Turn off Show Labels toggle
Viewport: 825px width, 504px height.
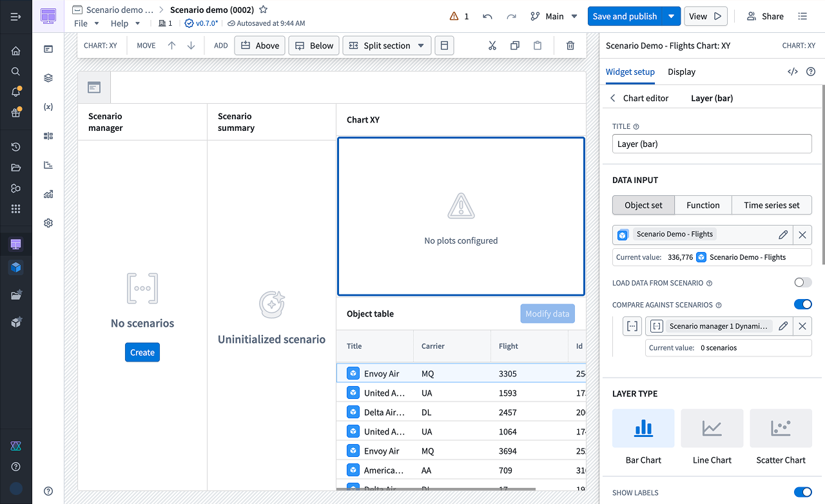point(802,492)
